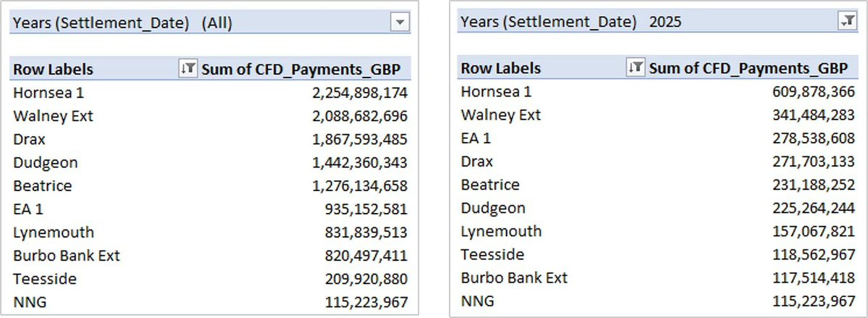Select NNG row label in 2025 table
This screenshot has height=318, width=868.
477,301
